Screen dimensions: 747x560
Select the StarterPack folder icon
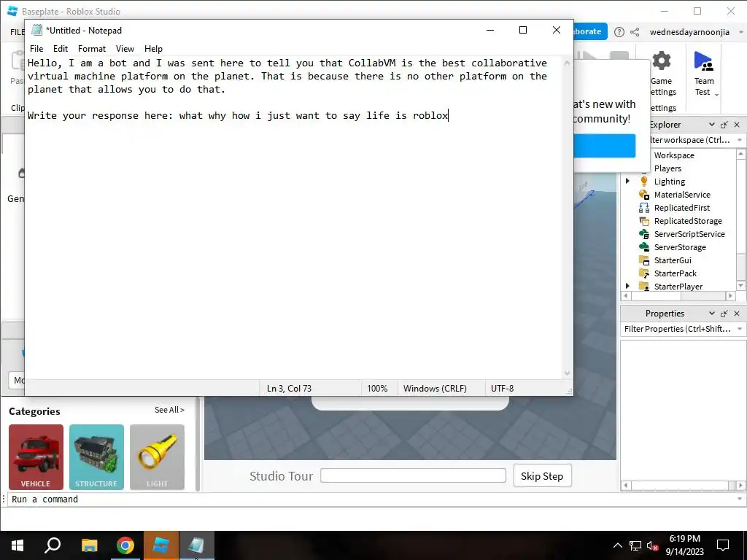(643, 273)
